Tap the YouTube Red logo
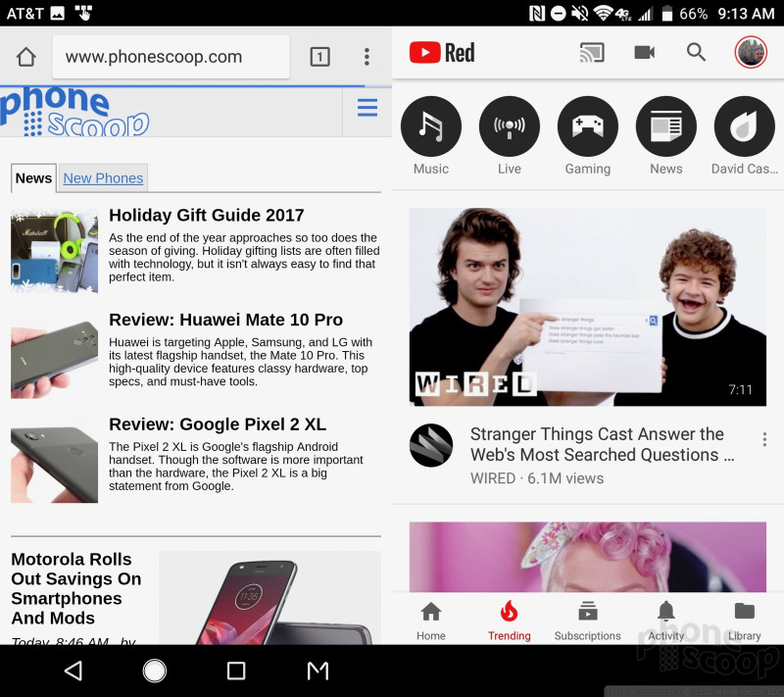 pyautogui.click(x=442, y=53)
